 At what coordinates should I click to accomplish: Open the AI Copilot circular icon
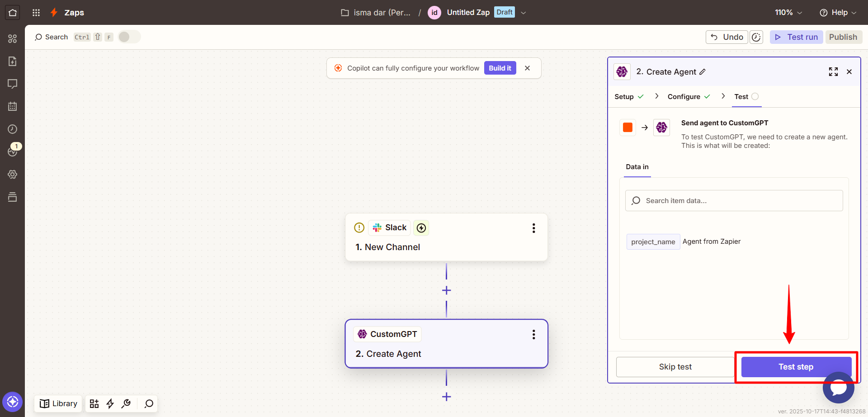(x=13, y=402)
